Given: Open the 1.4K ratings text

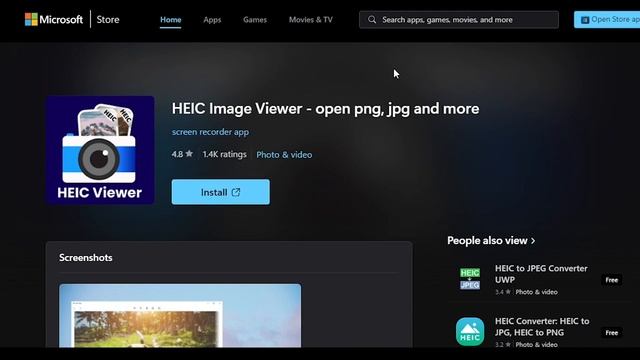Looking at the screenshot, I should (224, 154).
